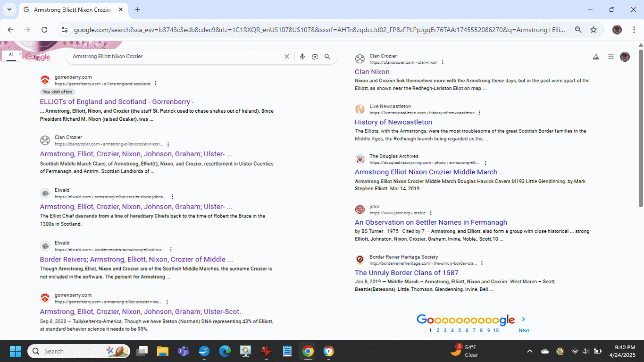Screen dimensions: 644x362
Task: Open Chrome's three-dot menu
Action: pyautogui.click(x=634, y=30)
